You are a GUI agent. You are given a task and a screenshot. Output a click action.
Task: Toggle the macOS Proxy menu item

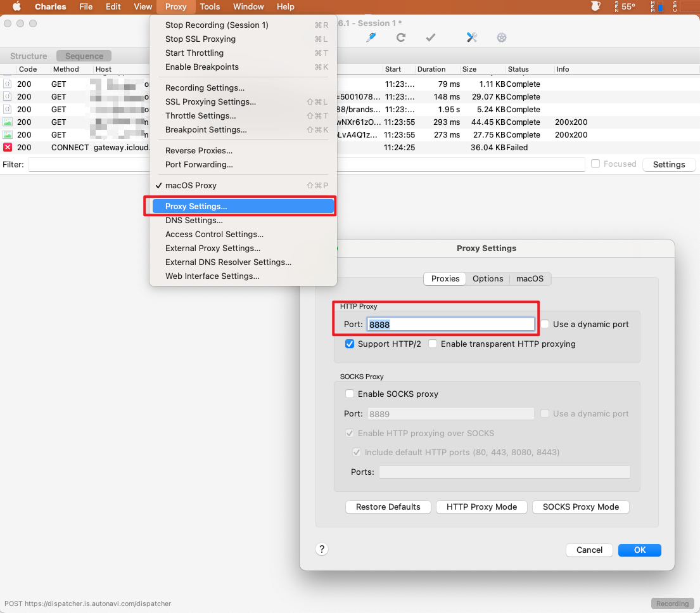[243, 185]
